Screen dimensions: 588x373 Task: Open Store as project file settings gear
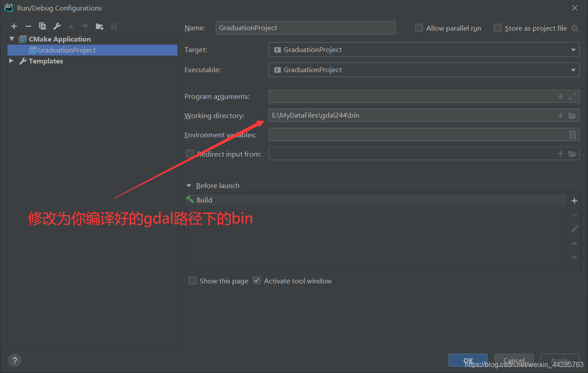point(574,28)
